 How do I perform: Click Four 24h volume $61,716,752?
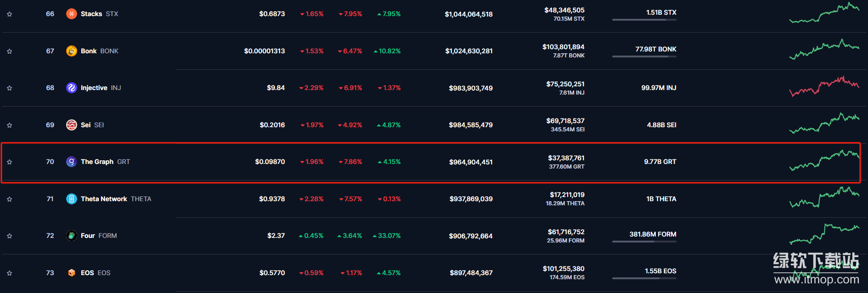566,232
